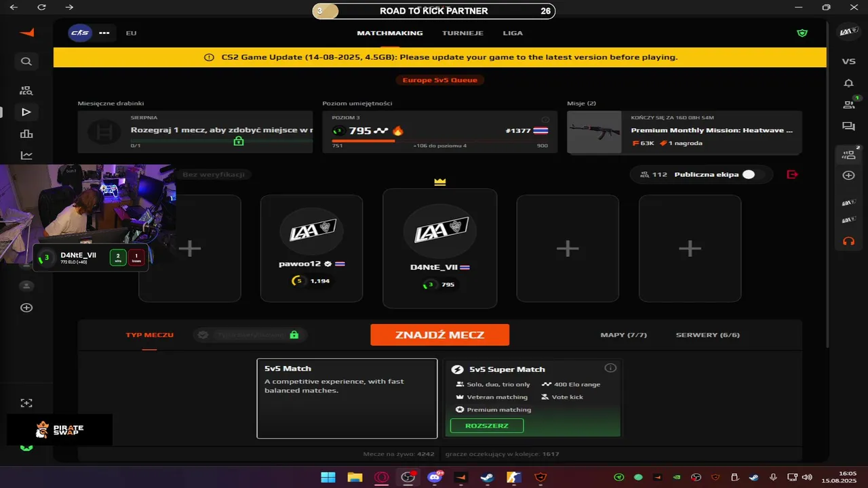Reload page with the refresh arrow

[42, 7]
